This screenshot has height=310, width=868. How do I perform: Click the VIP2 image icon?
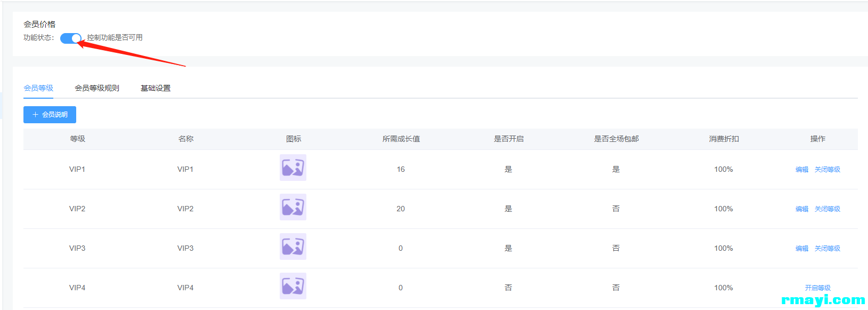coord(293,208)
